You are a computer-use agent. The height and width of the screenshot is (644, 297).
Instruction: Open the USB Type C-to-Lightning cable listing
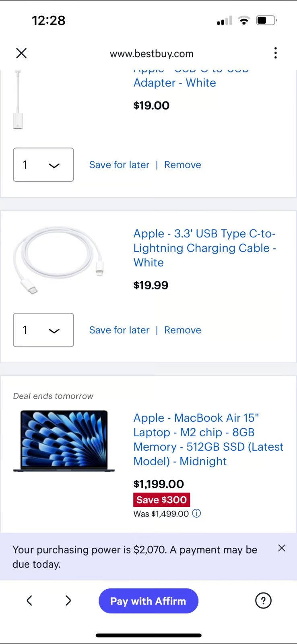pyautogui.click(x=204, y=248)
